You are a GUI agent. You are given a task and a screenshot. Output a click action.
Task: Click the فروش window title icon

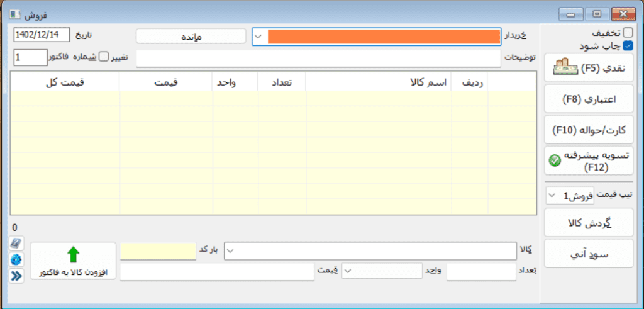(15, 15)
